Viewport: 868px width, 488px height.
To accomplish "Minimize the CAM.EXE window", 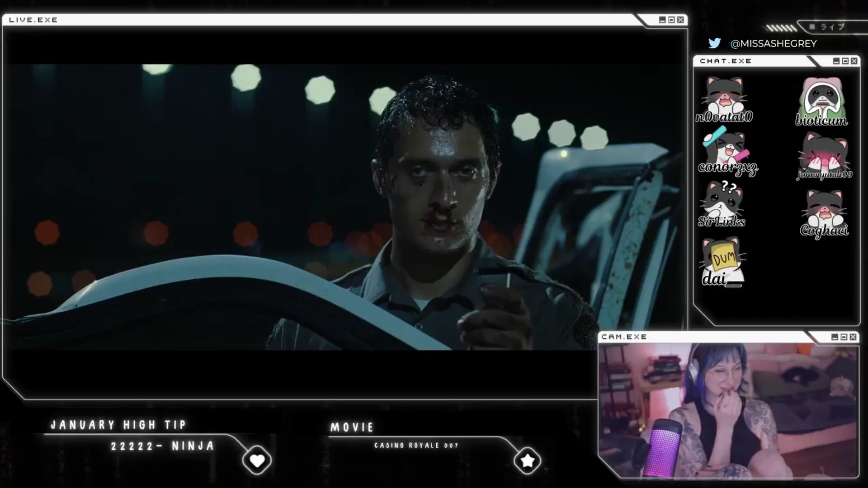I will point(835,337).
